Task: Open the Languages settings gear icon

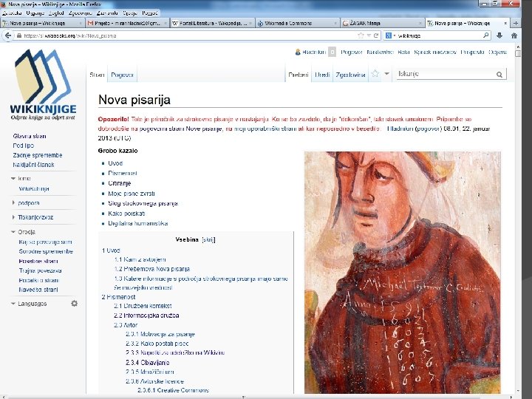Action: coord(75,304)
